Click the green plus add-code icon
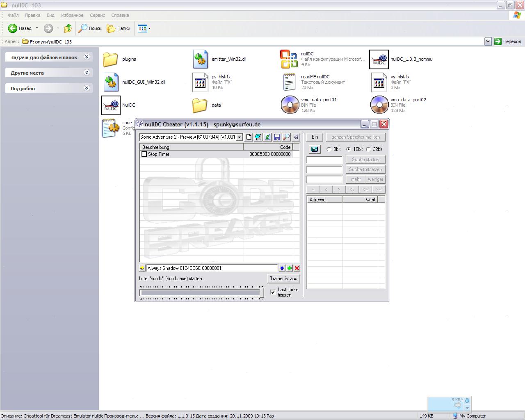 pos(290,268)
